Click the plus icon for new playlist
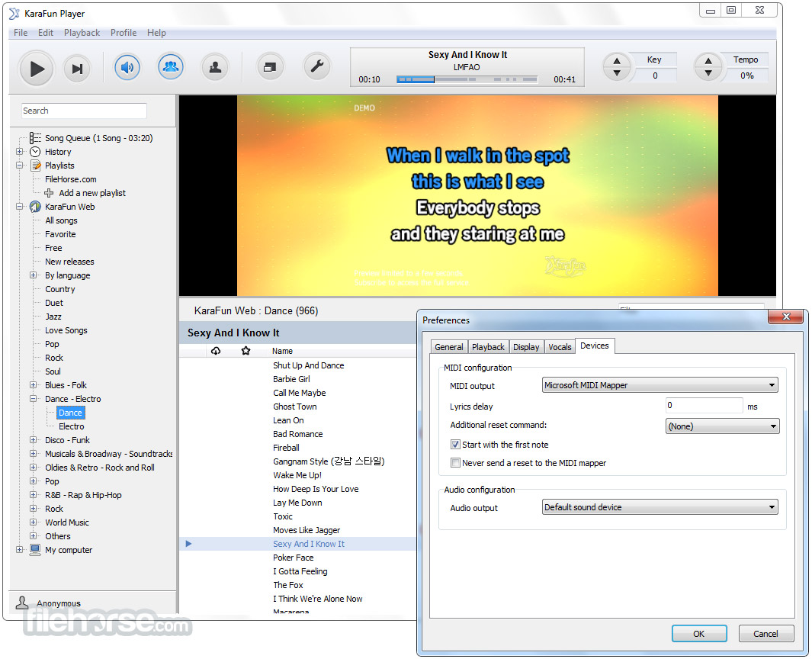812x659 pixels. (50, 193)
